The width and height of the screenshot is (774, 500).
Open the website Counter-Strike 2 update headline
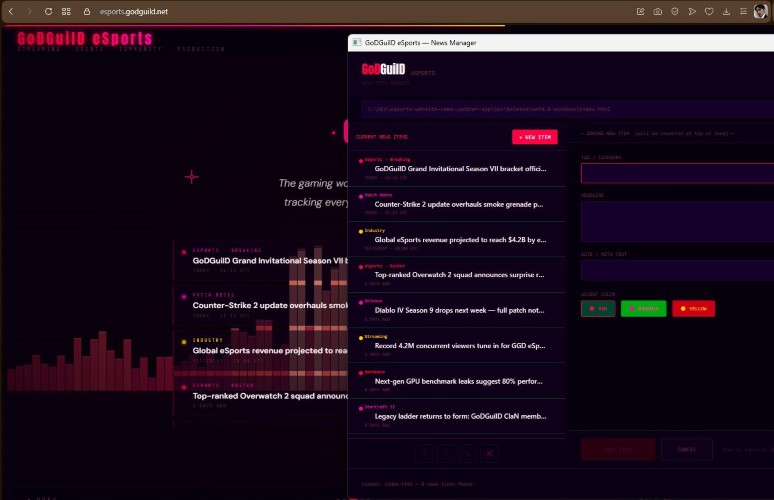pyautogui.click(x=270, y=306)
